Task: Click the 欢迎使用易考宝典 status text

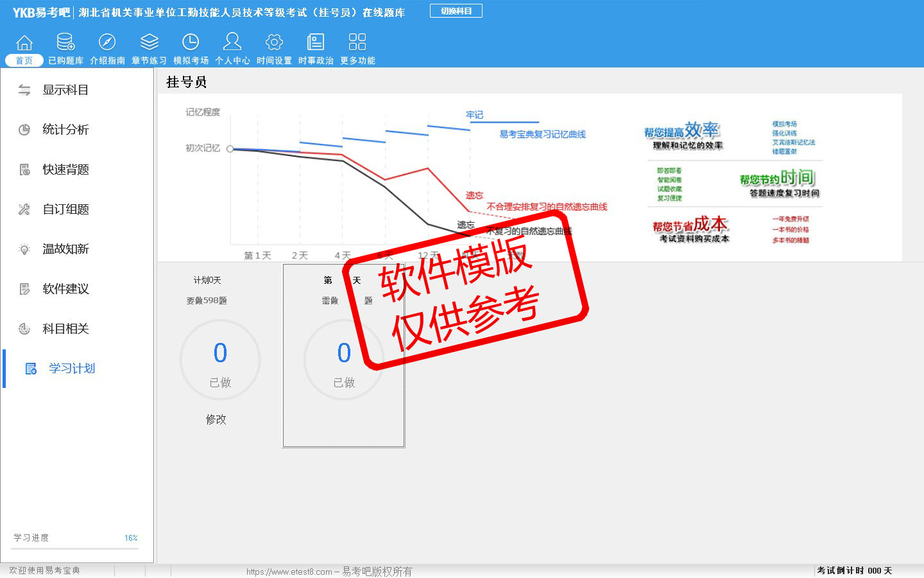Action: click(x=44, y=570)
